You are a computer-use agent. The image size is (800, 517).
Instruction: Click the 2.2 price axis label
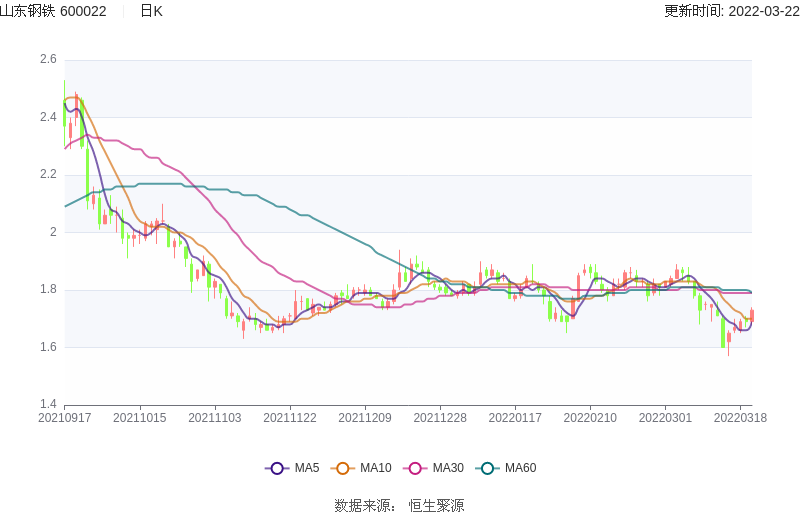click(x=48, y=175)
